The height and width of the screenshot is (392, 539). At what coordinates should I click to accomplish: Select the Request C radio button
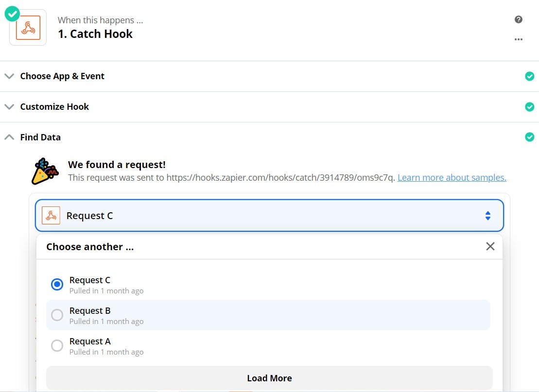point(57,285)
